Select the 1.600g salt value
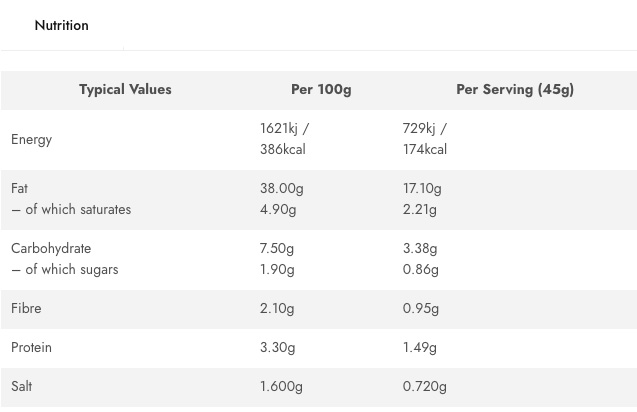The width and height of the screenshot is (637, 412). pyautogui.click(x=281, y=386)
